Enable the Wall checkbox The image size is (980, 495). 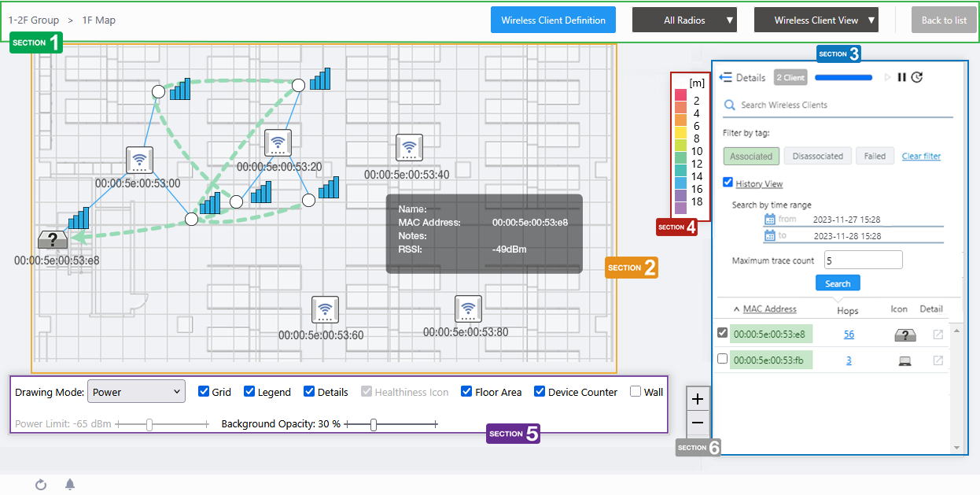point(636,392)
